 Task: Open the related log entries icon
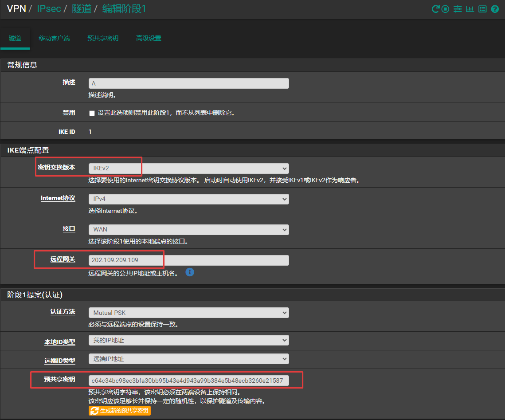pyautogui.click(x=482, y=9)
